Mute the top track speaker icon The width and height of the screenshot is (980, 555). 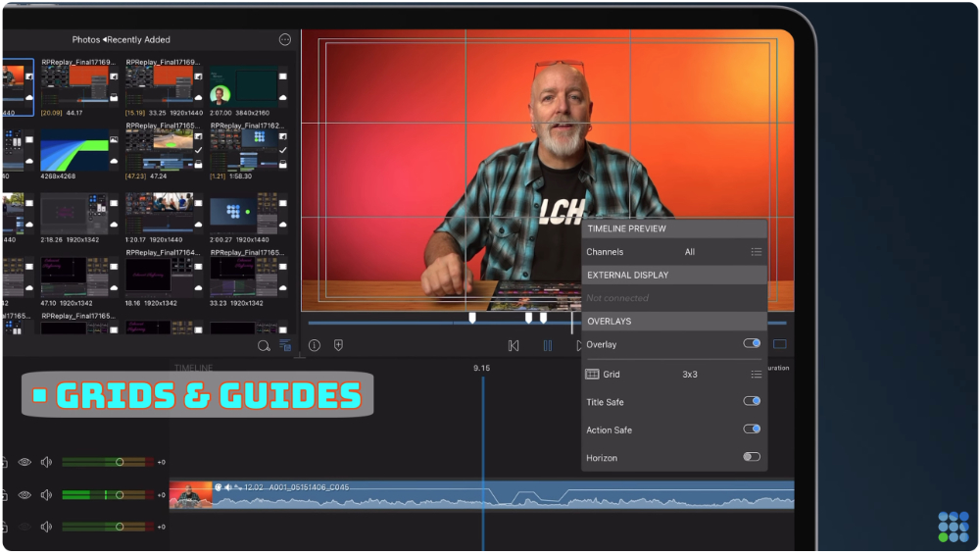pyautogui.click(x=47, y=463)
